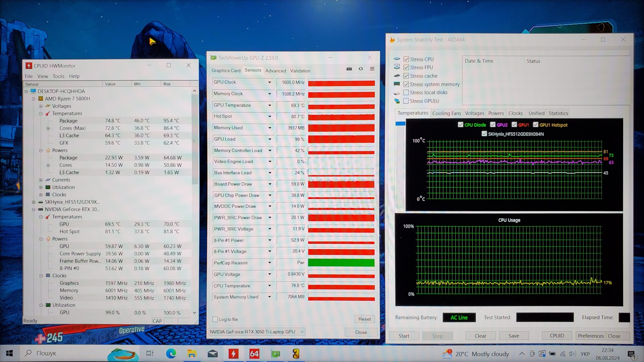Check the Log to file option

(215, 319)
